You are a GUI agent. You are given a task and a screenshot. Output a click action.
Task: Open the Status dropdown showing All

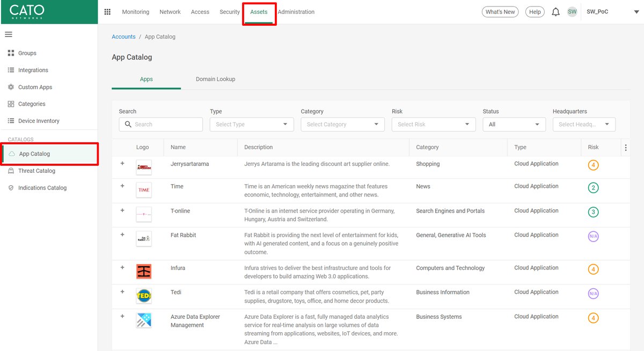tap(514, 125)
